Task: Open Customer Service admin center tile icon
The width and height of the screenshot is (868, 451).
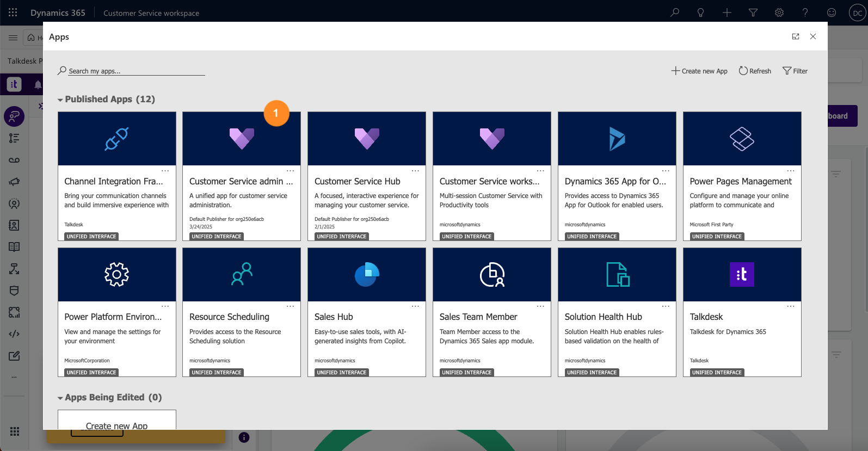Action: pyautogui.click(x=242, y=139)
